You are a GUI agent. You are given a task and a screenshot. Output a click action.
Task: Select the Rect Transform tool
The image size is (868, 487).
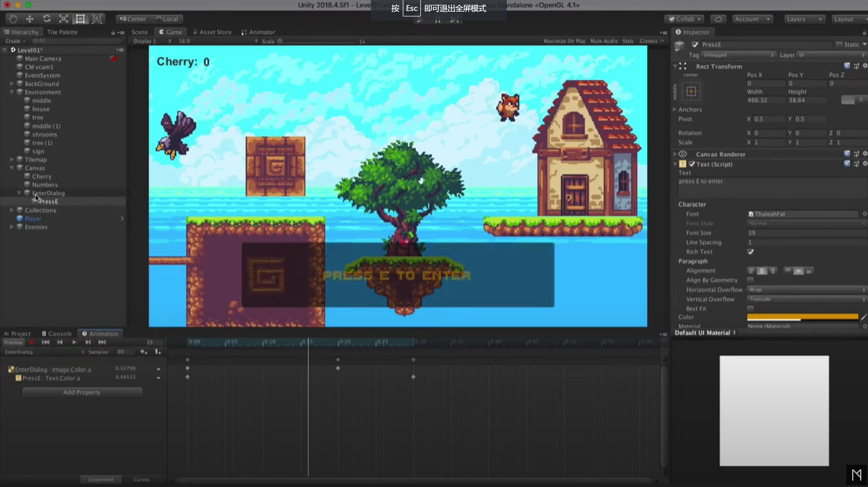coord(80,19)
